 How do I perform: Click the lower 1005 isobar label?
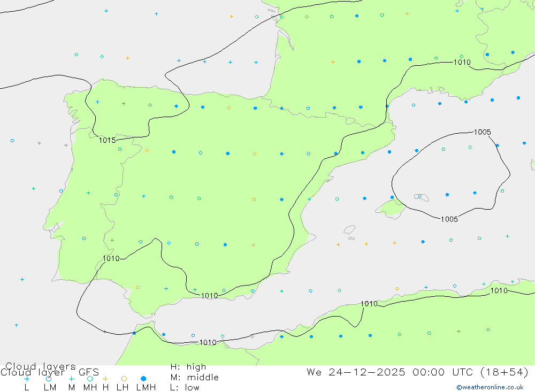[x=449, y=219]
